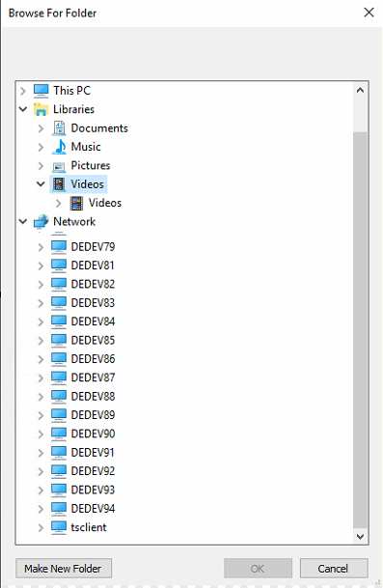This screenshot has width=383, height=588.
Task: Collapse the Libraries node
Action: pos(23,109)
